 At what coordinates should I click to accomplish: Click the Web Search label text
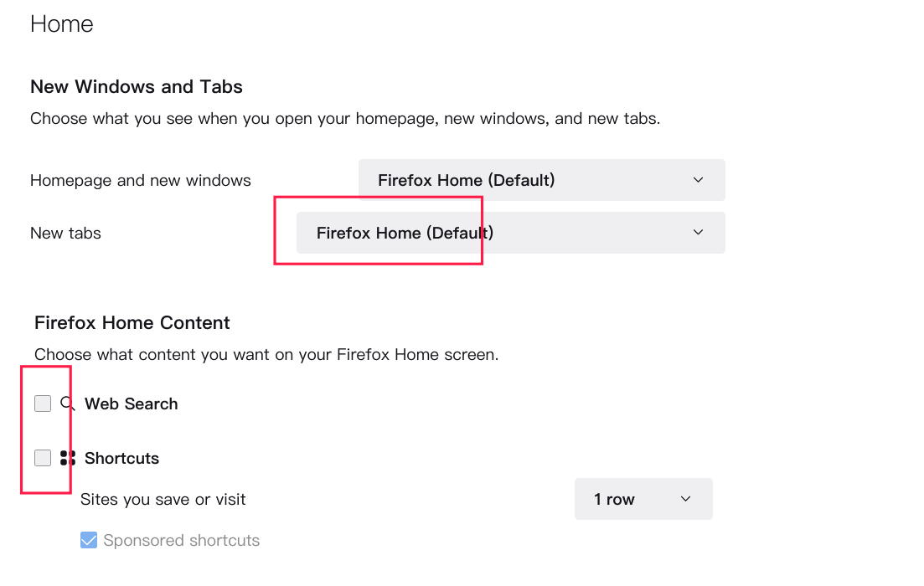tap(132, 404)
